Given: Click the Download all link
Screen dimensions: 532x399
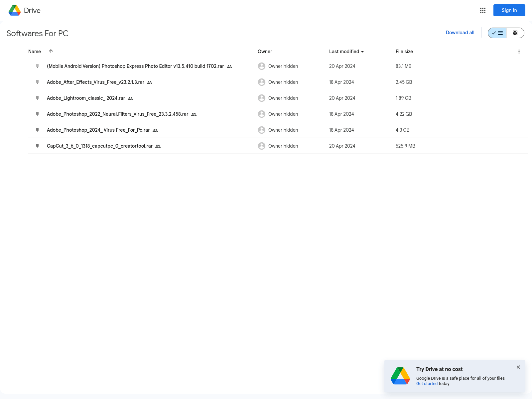Looking at the screenshot, I should [x=460, y=33].
